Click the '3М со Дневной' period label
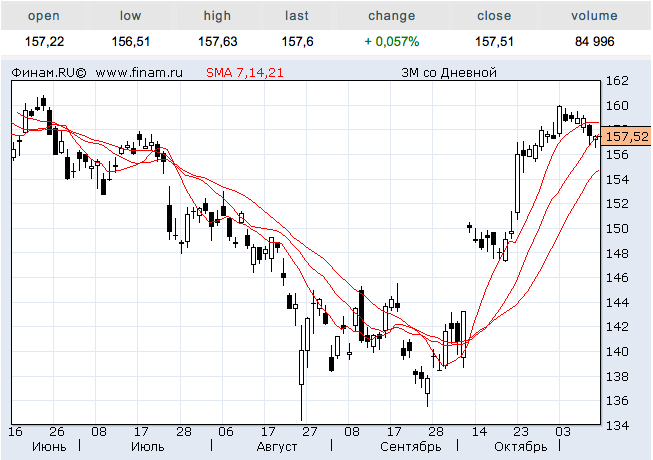Viewport: 653px width, 460px height. 449,73
